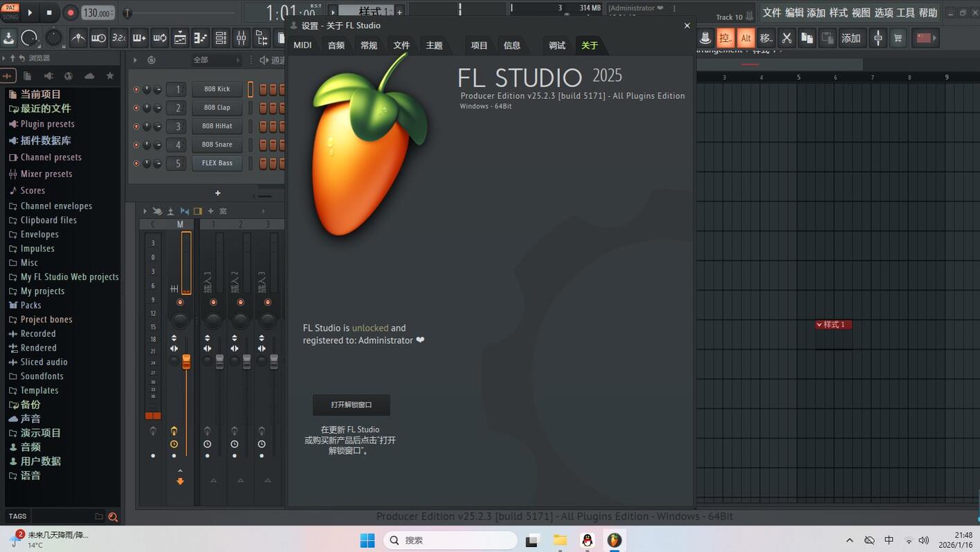Open 样式 1 clip menu arrow in playlist
The width and height of the screenshot is (980, 552).
[819, 324]
